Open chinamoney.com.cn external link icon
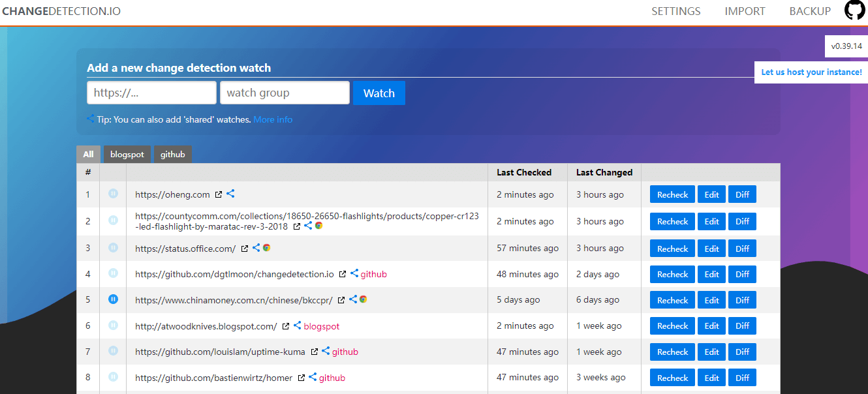The image size is (868, 394). 341,300
